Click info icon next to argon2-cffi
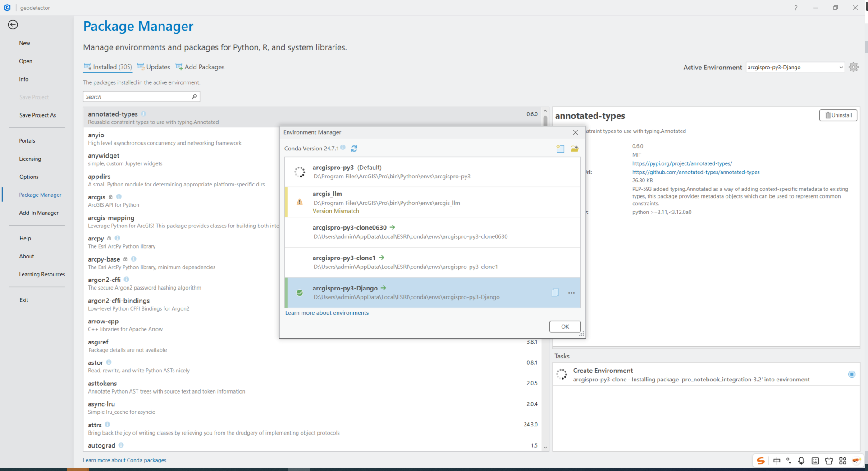This screenshot has height=471, width=868. coord(127,280)
